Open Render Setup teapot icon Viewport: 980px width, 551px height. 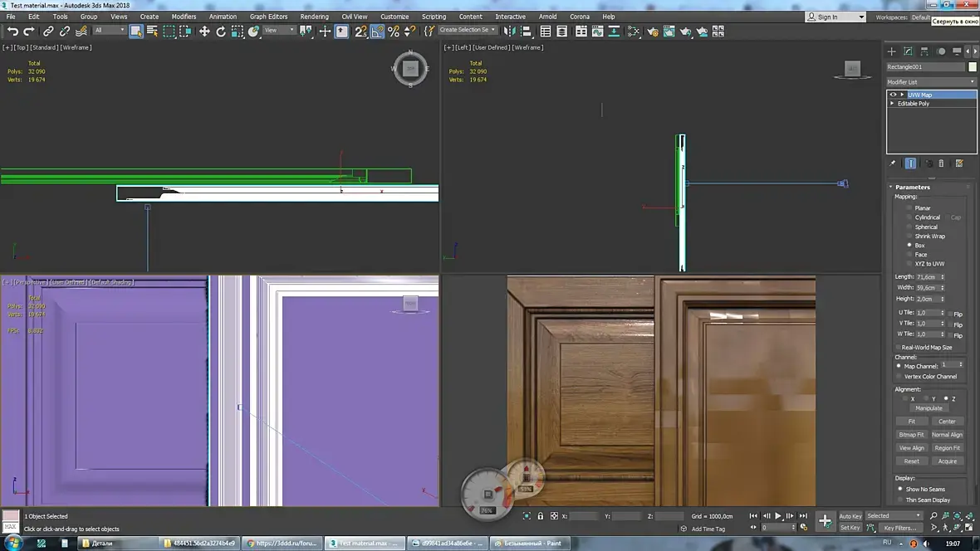[653, 32]
